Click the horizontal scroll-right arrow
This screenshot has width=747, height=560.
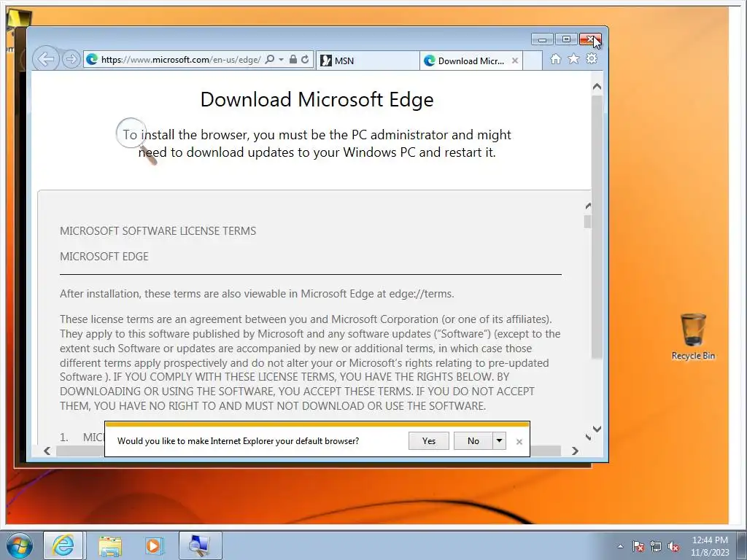click(x=575, y=451)
